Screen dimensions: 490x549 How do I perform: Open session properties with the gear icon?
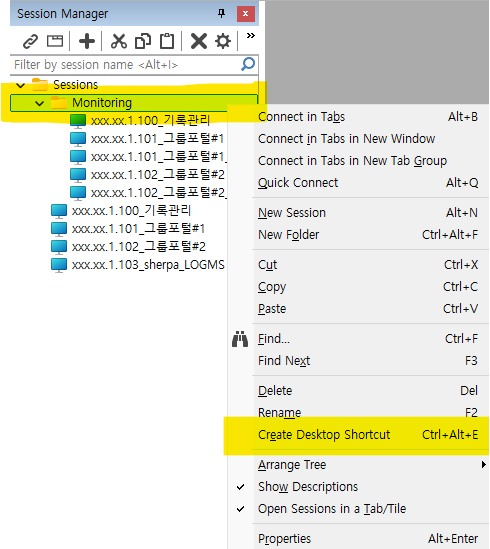point(223,41)
